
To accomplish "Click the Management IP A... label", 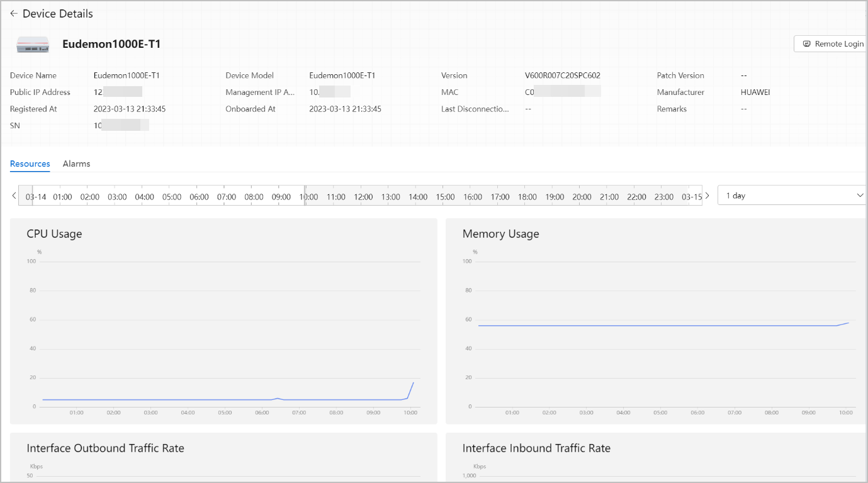I will point(261,92).
